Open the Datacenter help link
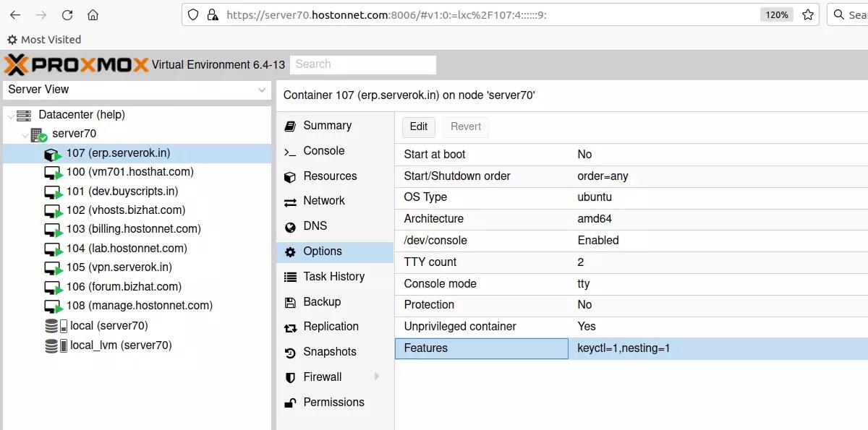The image size is (868, 430). (x=110, y=115)
